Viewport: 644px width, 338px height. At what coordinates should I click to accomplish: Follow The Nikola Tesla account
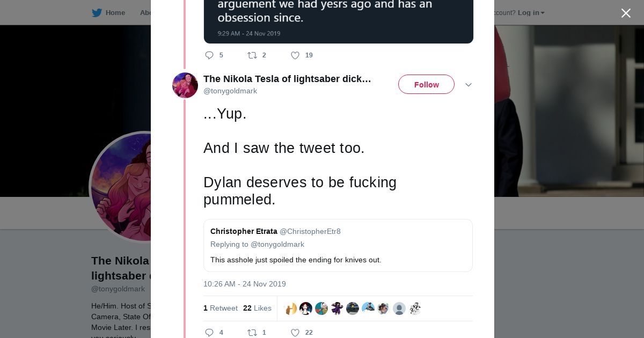point(426,85)
